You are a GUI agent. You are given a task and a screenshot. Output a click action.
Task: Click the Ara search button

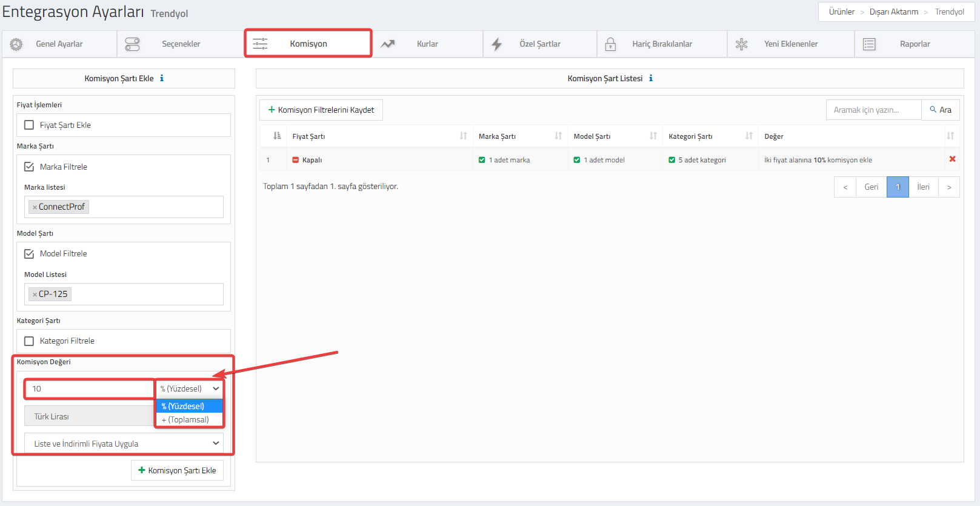click(941, 110)
